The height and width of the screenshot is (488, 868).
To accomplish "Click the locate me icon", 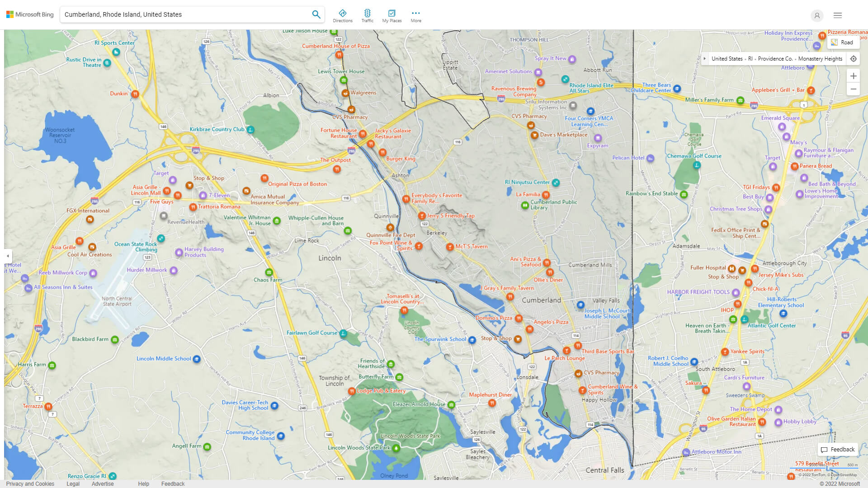I will tap(853, 59).
